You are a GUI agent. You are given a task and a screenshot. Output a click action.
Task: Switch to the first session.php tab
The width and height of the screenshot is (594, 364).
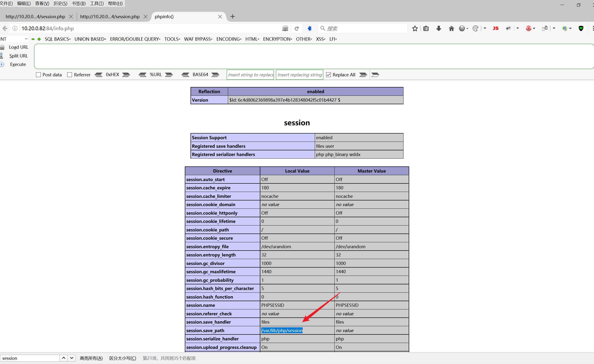point(35,17)
